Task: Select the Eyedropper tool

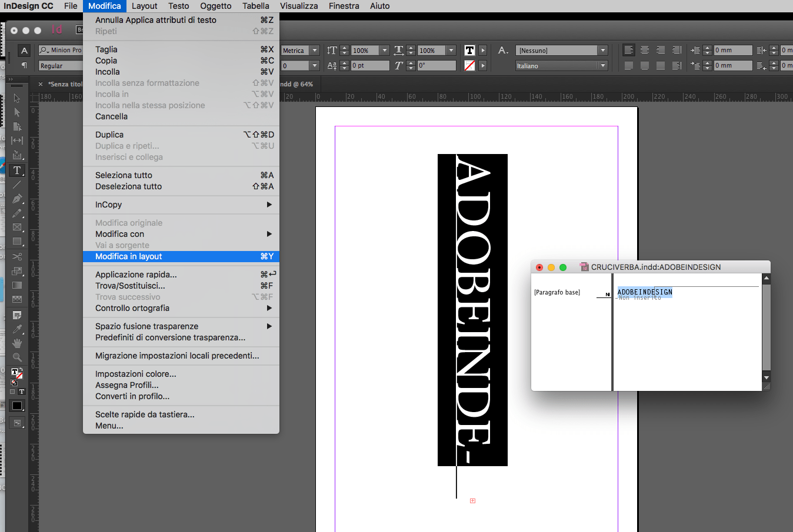Action: pos(17,329)
